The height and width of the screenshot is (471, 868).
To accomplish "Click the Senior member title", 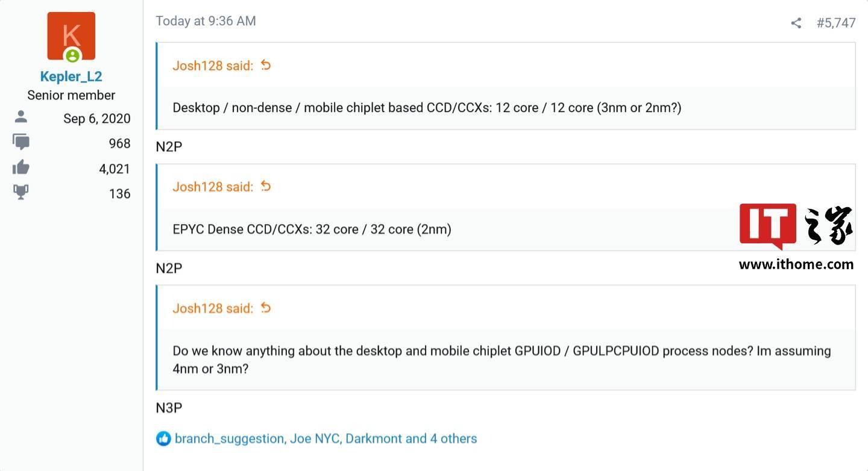I will [71, 95].
